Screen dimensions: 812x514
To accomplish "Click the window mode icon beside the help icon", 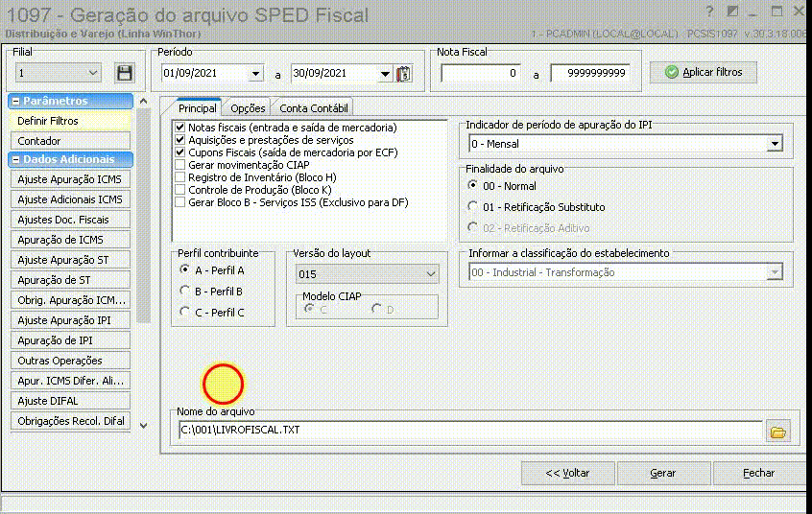I will tap(732, 11).
